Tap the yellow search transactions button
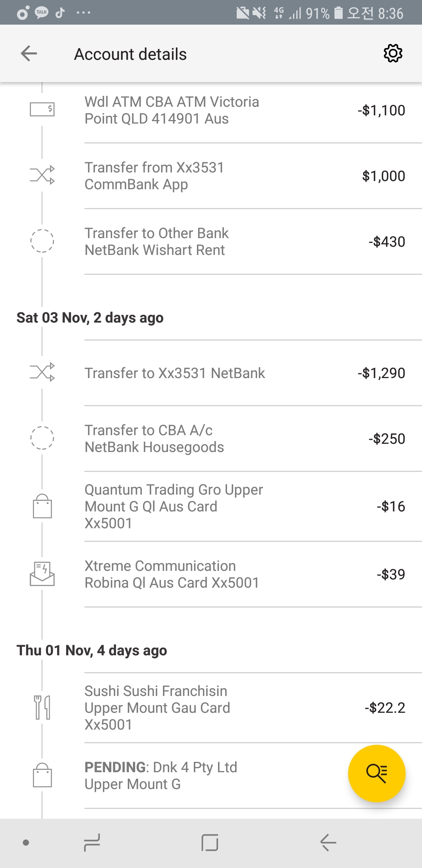 [x=376, y=773]
